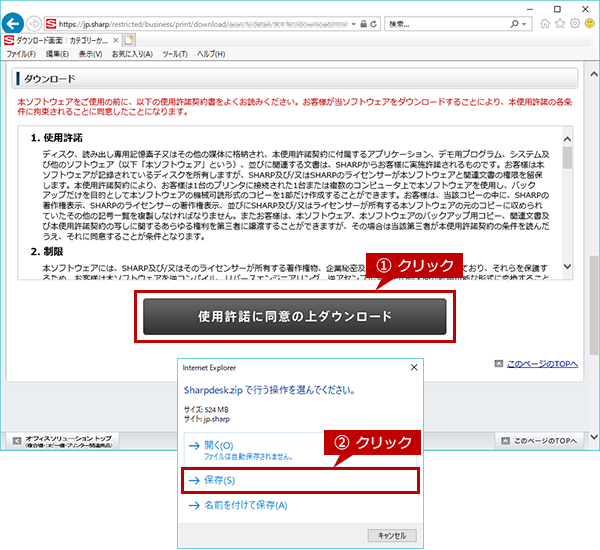The height and width of the screenshot is (550, 600).
Task: Click the license text box scroll down arrow
Action: click(567, 266)
